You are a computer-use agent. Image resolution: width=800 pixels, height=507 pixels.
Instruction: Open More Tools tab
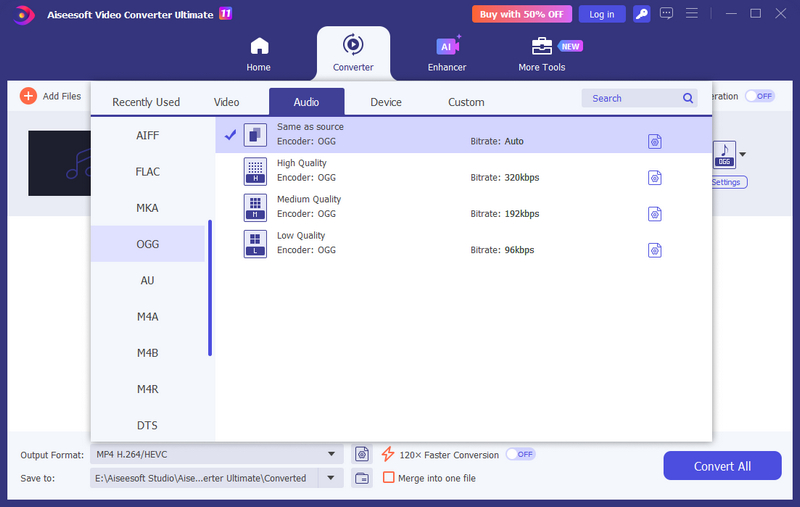point(542,54)
